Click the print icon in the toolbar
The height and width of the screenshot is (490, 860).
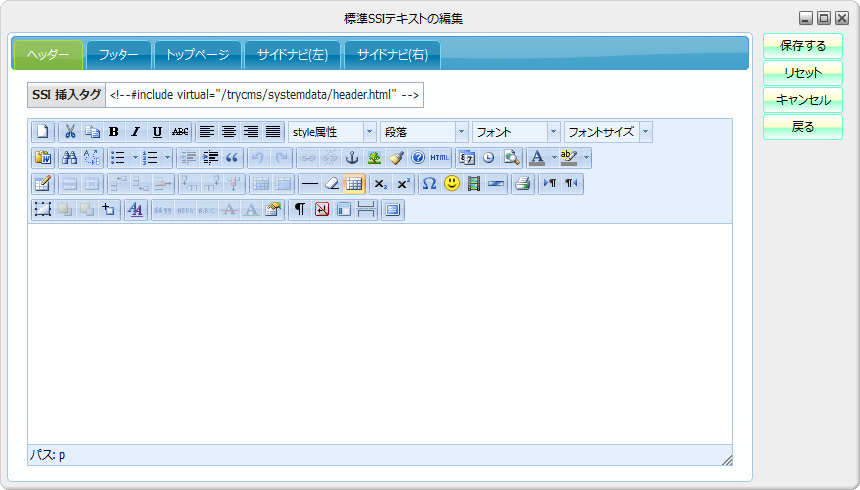522,184
